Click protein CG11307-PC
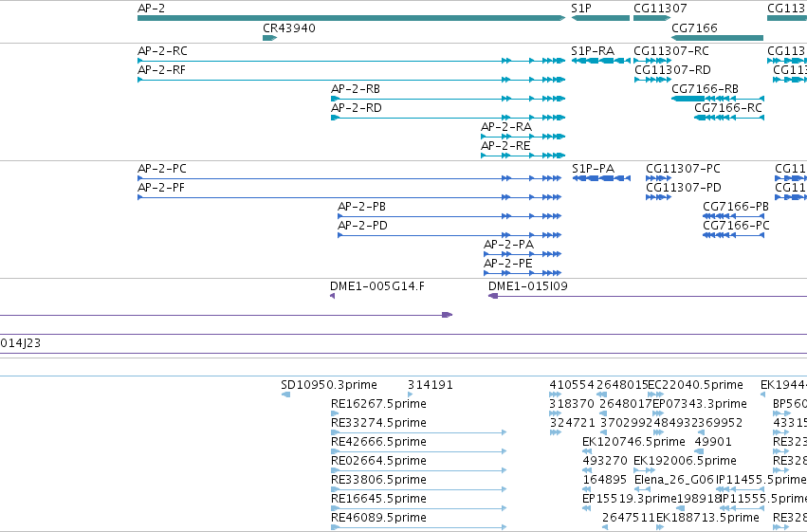807x532 pixels. [x=658, y=178]
